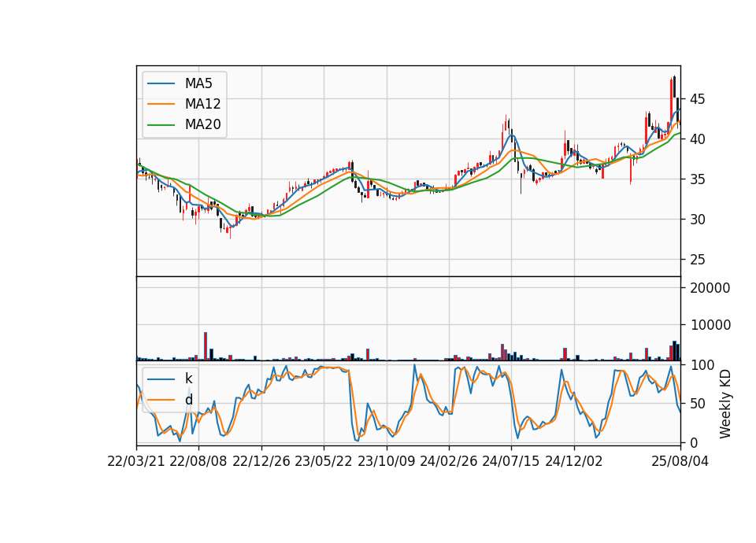Click the 24/07/15 date axis label
This screenshot has height=543, width=756.
[x=510, y=461]
